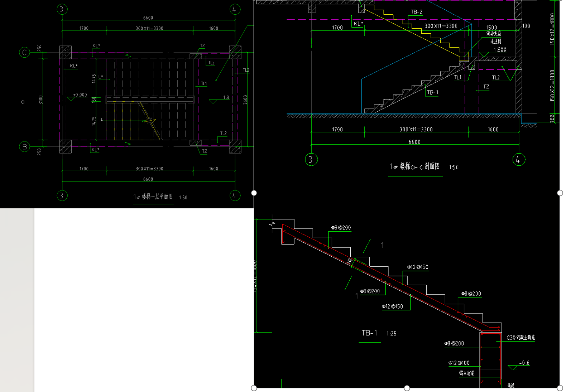The image size is (566, 392).
Task: Click the 'TL1' label in the plan drawing
Action: [203, 83]
